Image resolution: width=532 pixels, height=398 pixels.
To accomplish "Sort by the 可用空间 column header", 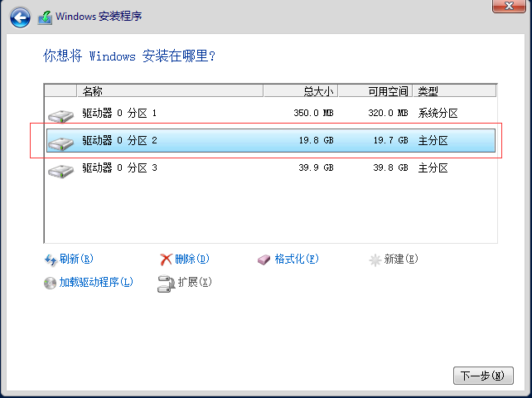I will click(x=375, y=91).
